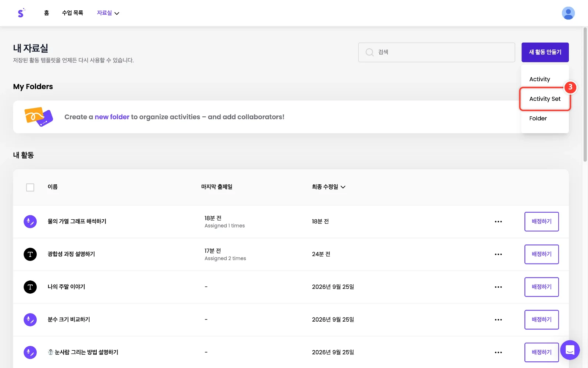The image size is (588, 368).
Task: Click the purple S logo icon
Action: click(21, 13)
